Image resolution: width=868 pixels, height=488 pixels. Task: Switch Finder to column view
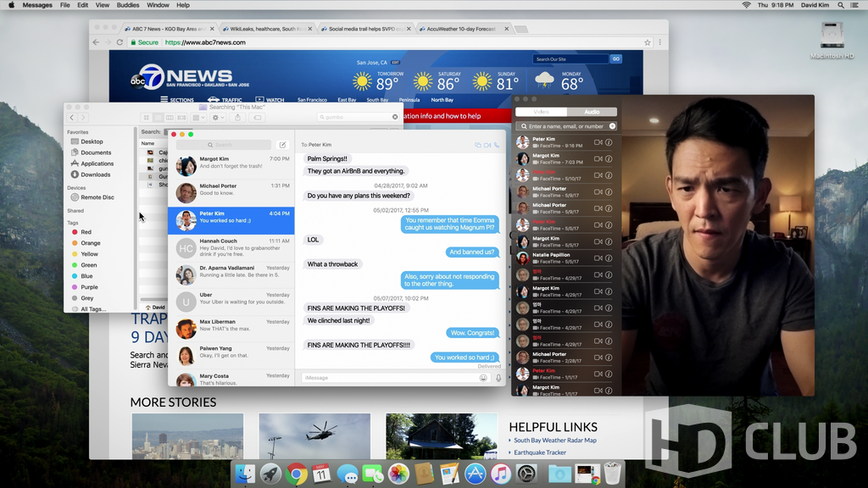pyautogui.click(x=170, y=117)
